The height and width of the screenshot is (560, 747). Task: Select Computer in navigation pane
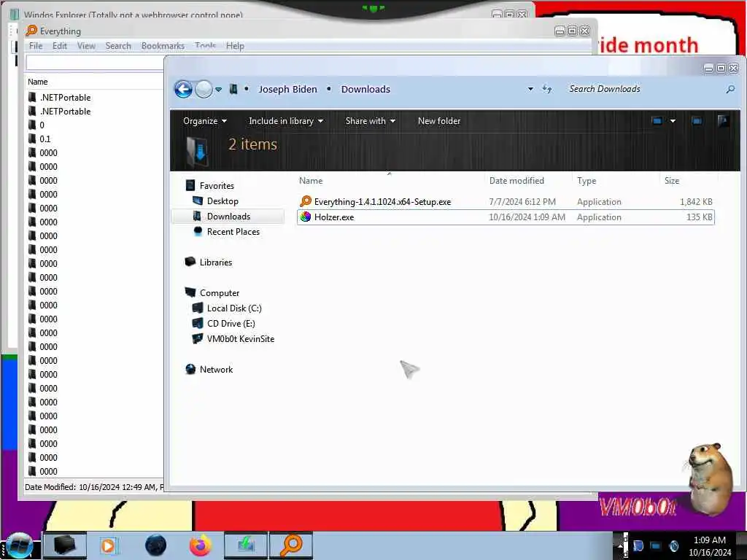[x=212, y=293]
